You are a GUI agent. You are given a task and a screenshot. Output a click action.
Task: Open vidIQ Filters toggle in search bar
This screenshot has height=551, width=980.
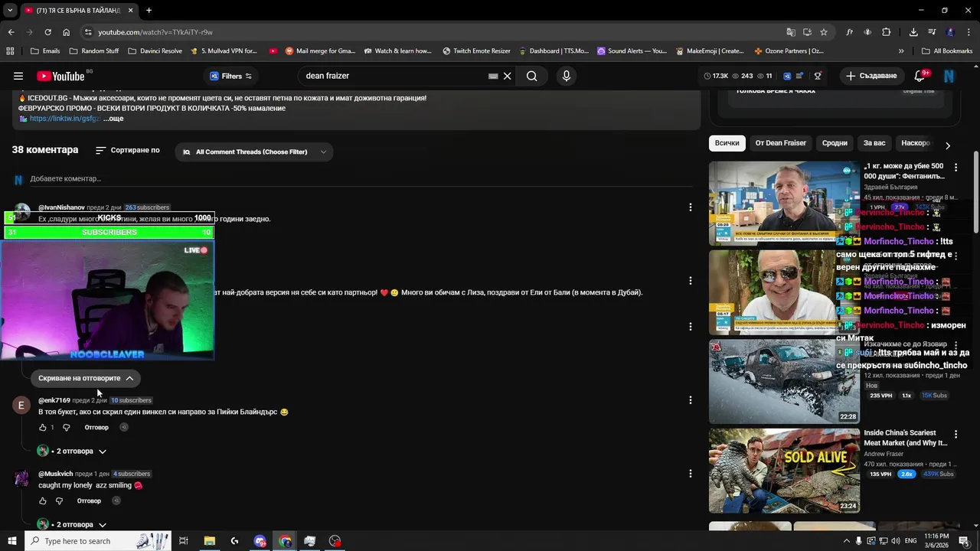click(230, 76)
